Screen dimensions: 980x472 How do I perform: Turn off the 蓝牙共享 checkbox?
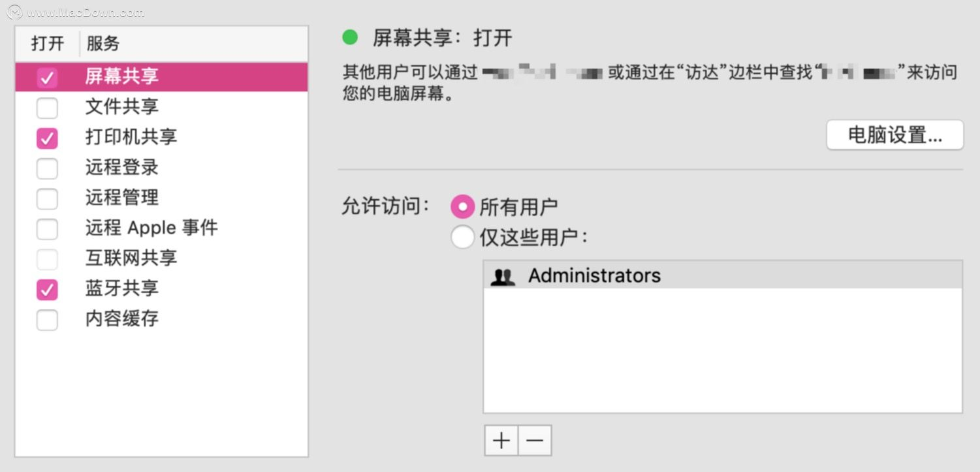pyautogui.click(x=47, y=290)
